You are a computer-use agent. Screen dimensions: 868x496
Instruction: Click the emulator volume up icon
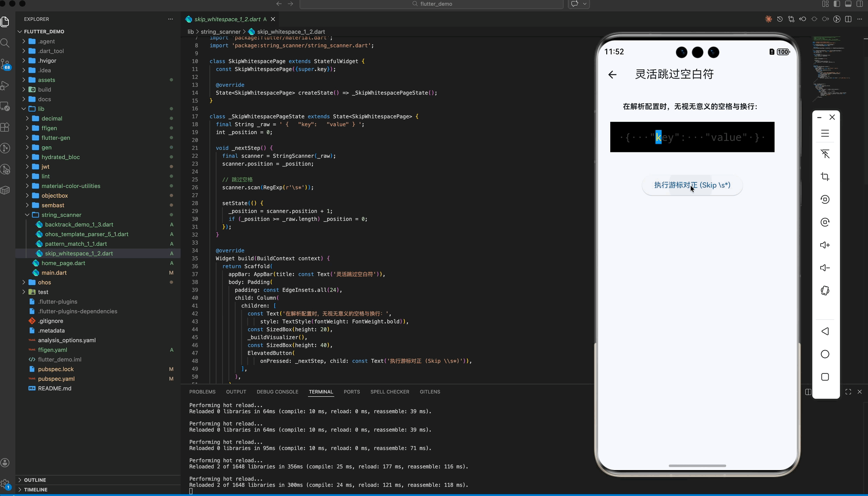coord(825,245)
